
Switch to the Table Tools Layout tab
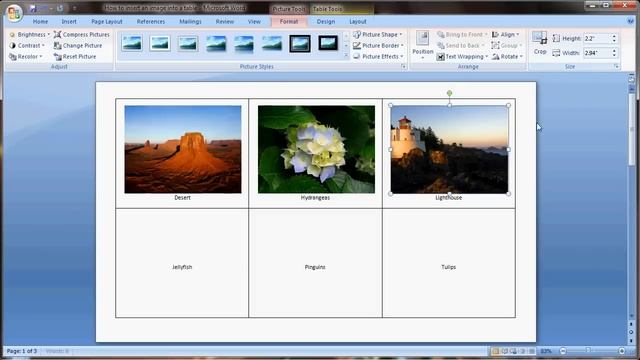[358, 22]
